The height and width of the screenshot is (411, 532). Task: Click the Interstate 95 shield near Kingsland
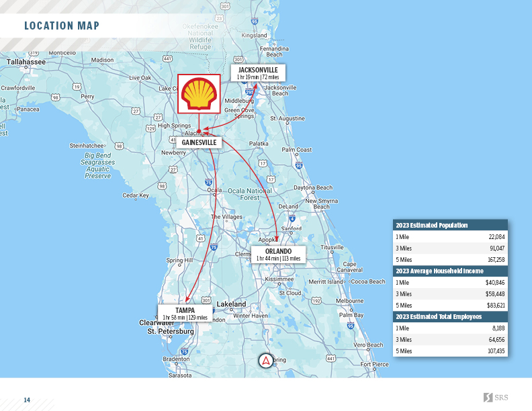pos(255,21)
